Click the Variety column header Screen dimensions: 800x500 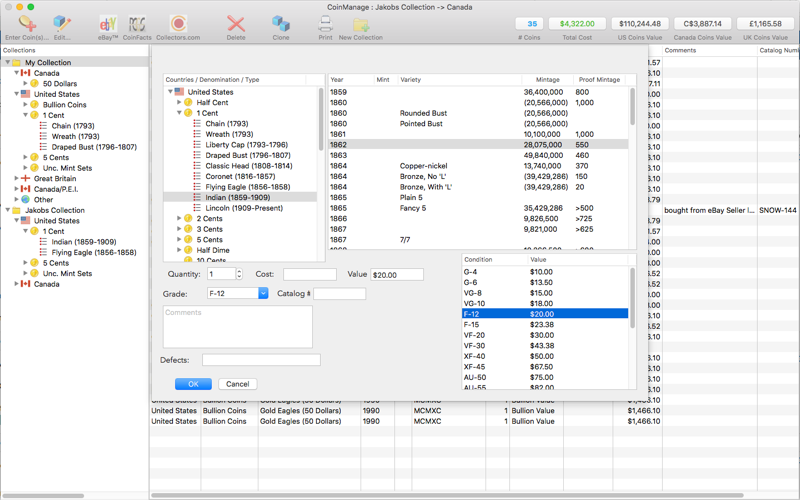(459, 80)
